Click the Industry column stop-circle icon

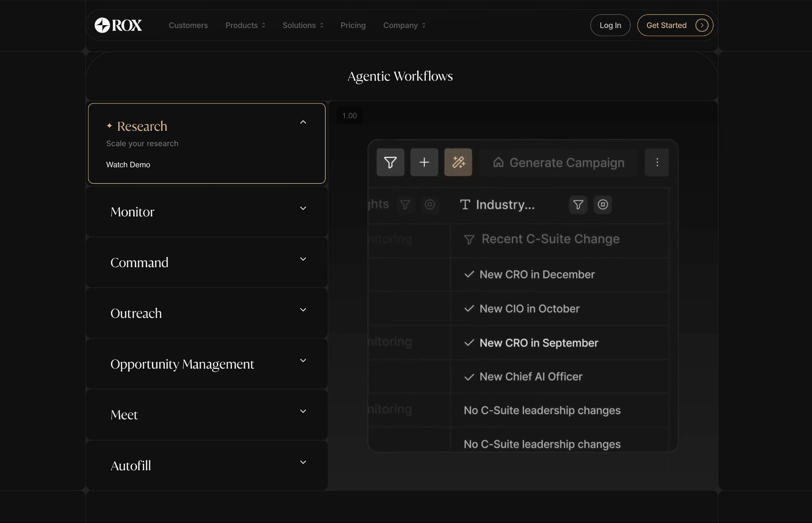[x=602, y=205]
